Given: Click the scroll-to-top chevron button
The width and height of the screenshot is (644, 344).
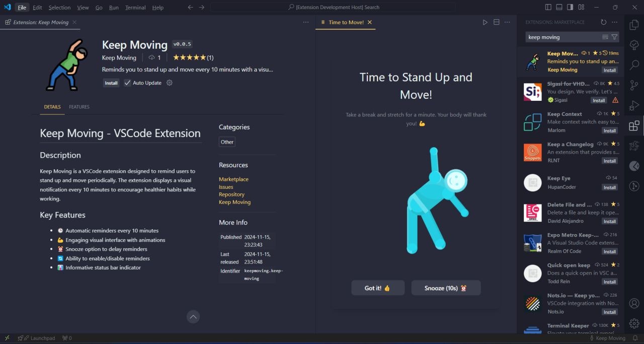Looking at the screenshot, I should click(x=193, y=317).
